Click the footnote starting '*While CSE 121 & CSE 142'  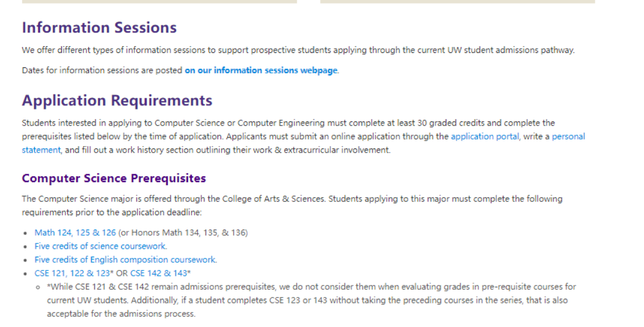[311, 301]
